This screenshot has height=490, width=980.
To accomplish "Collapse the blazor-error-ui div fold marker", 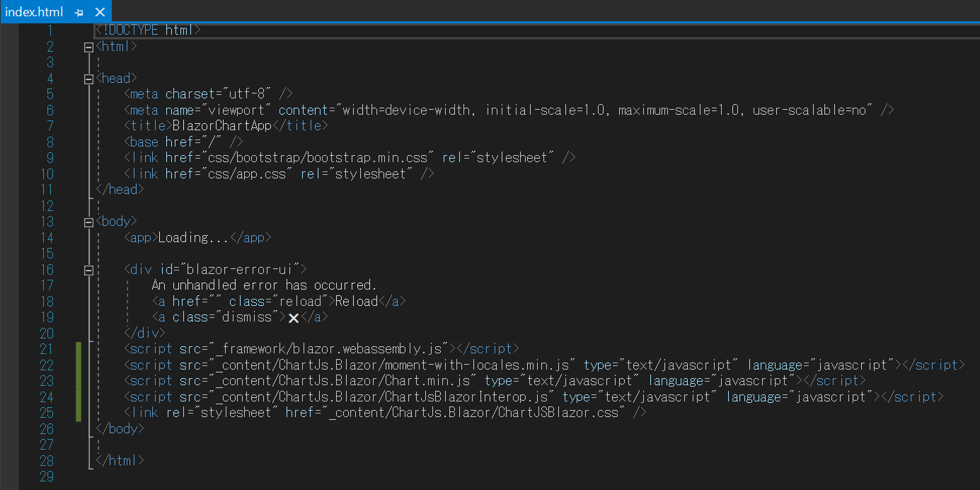I will [x=88, y=269].
